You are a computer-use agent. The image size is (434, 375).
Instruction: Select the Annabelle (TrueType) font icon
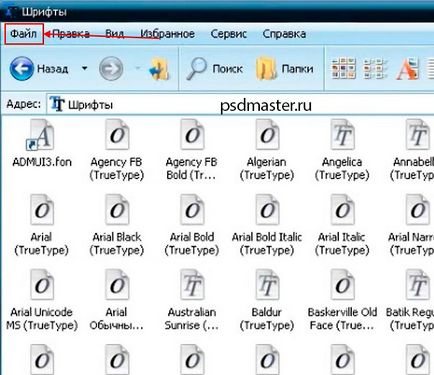click(418, 135)
